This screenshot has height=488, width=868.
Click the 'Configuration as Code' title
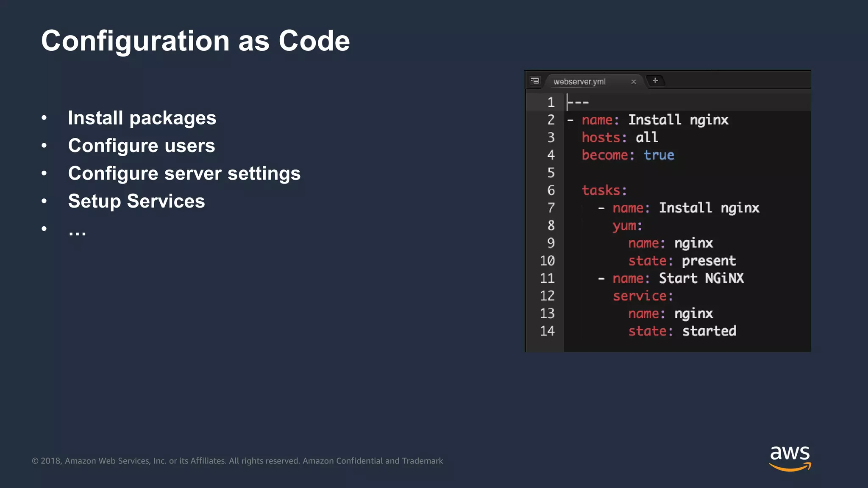coord(195,41)
